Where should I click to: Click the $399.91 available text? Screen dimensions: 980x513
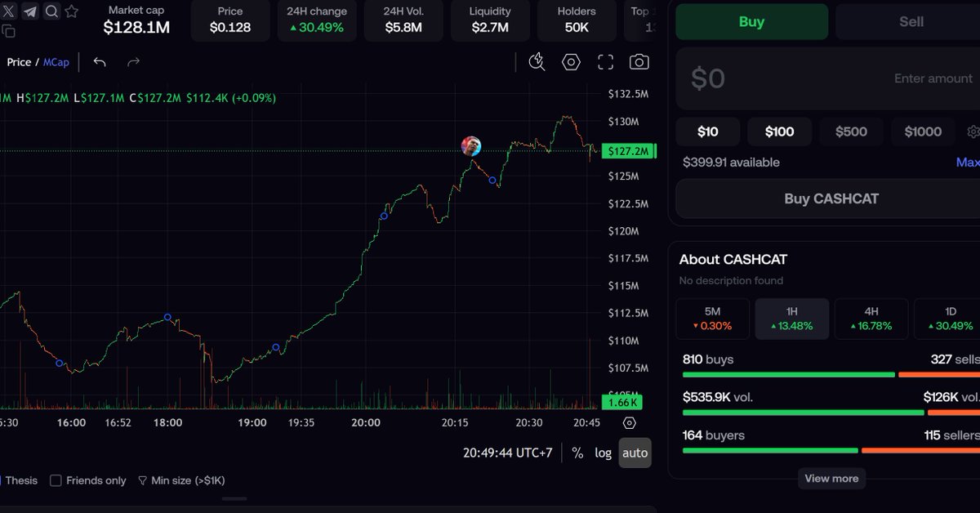coord(731,163)
